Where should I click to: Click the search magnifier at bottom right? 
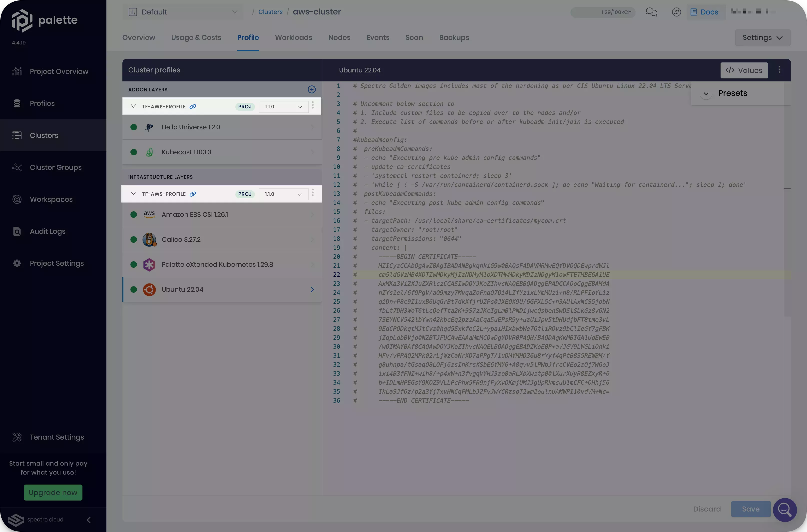[x=785, y=510]
